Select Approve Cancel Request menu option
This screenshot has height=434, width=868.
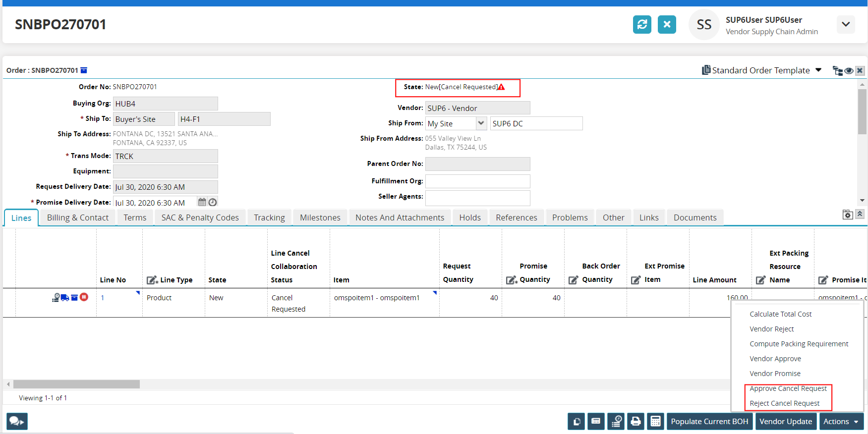point(788,388)
